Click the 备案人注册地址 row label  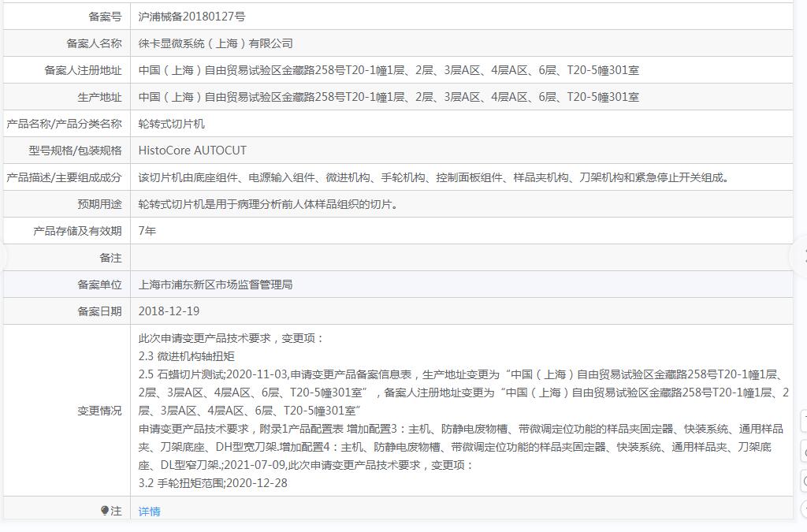(x=83, y=70)
